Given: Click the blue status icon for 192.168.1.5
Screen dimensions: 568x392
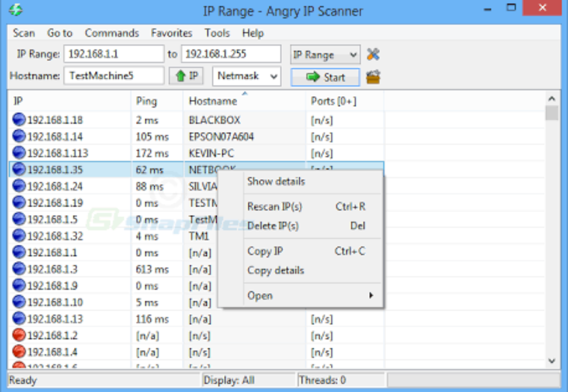Looking at the screenshot, I should coord(19,219).
